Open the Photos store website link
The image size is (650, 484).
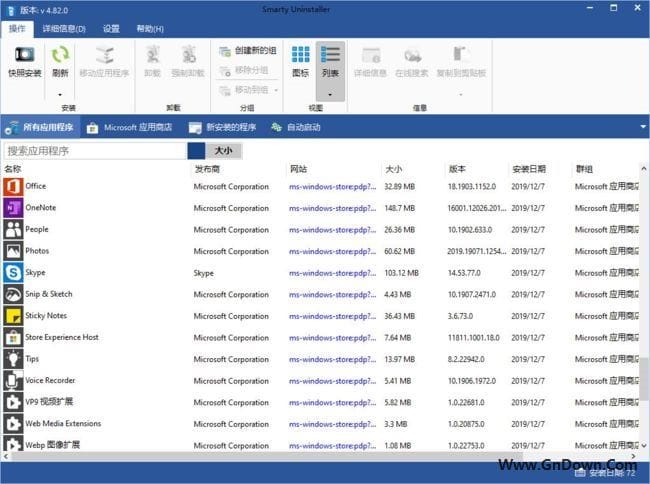pos(332,252)
